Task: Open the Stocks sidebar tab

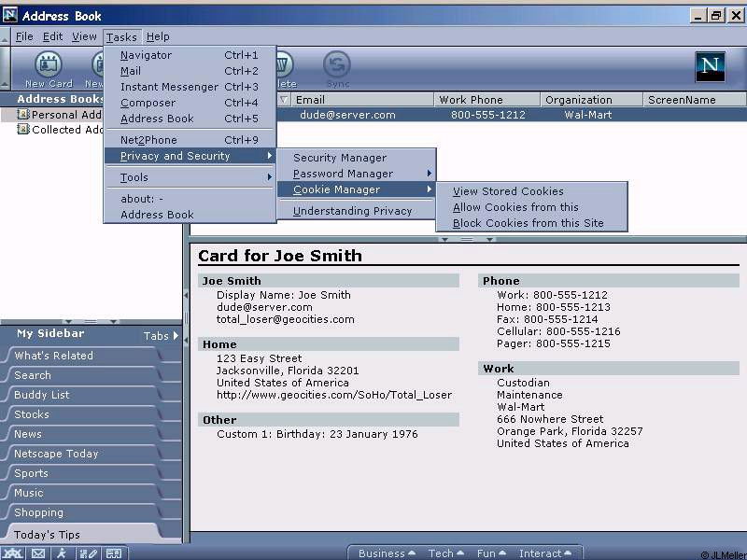Action: pyautogui.click(x=83, y=414)
